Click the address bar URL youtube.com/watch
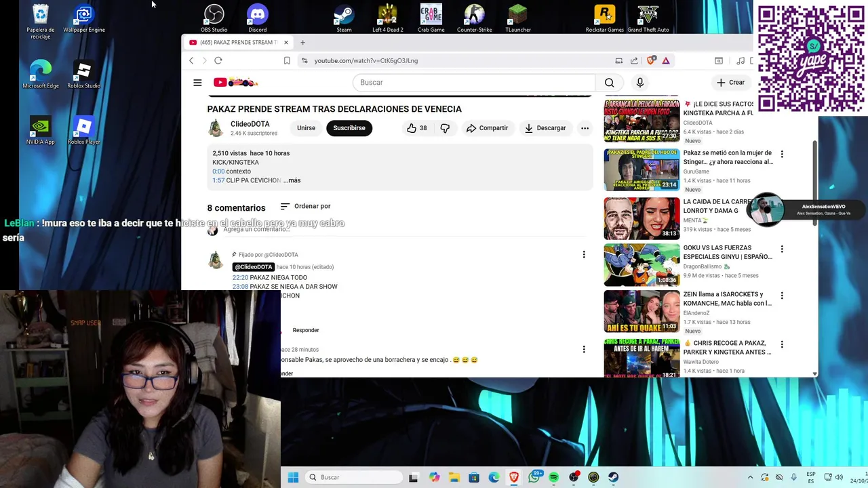Image resolution: width=868 pixels, height=488 pixels. [366, 60]
